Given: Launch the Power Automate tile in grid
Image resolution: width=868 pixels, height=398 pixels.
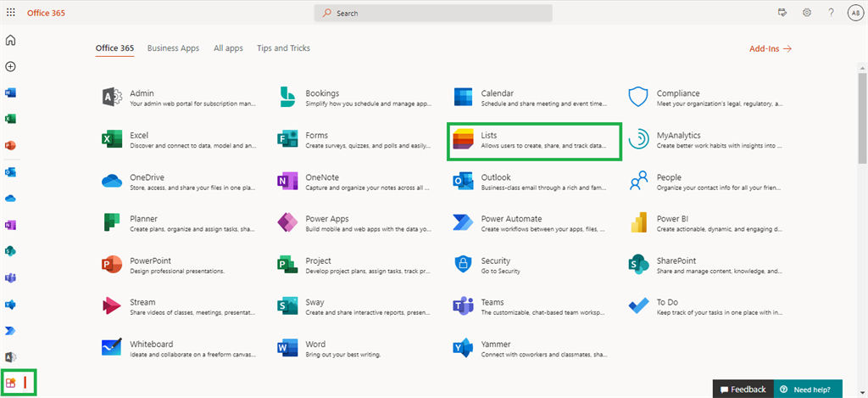Looking at the screenshot, I should [530, 223].
